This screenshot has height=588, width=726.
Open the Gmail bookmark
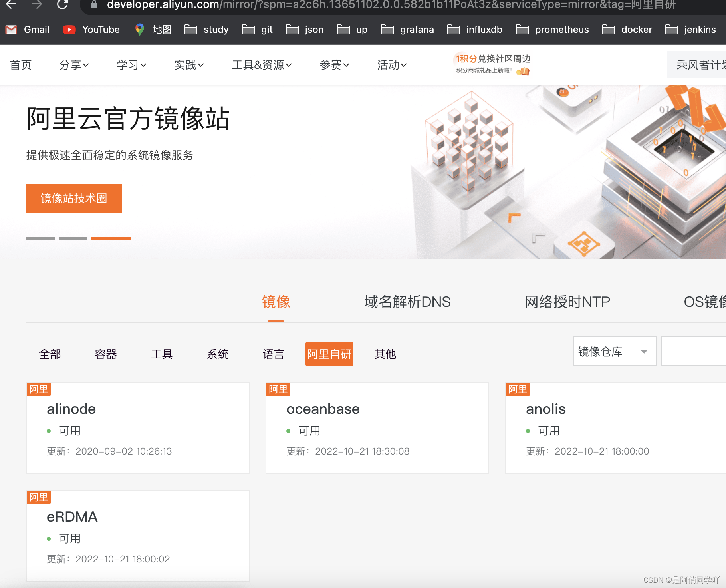(x=27, y=29)
